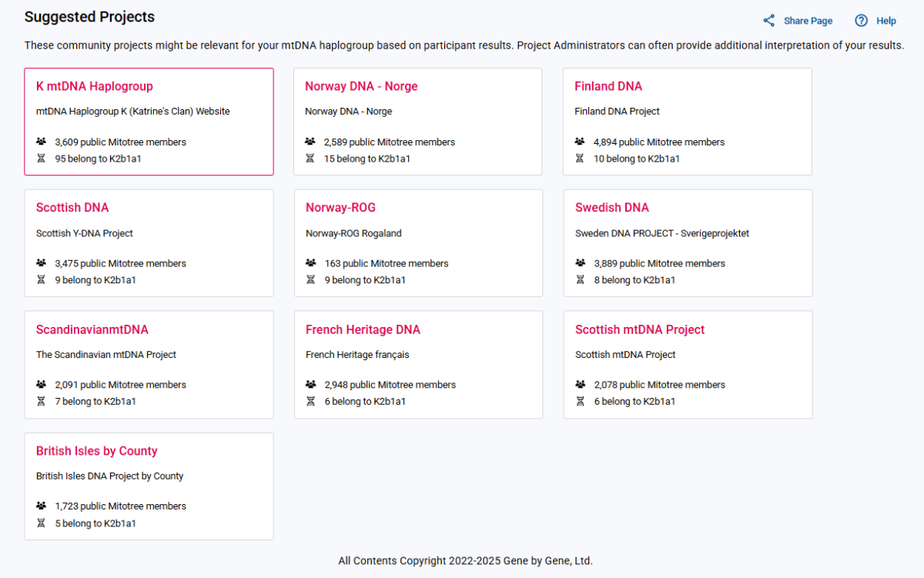Screen dimensions: 924x578
Task: Click members icon in Finland DNA card
Action: 580,142
